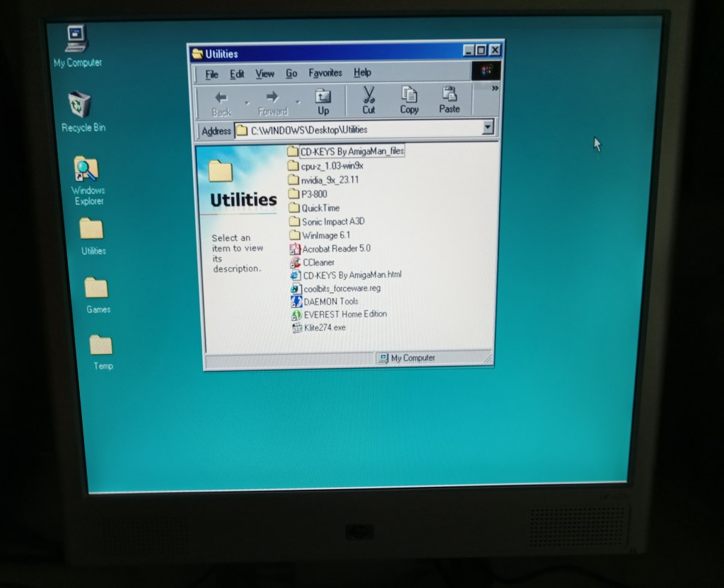Open the Games folder on desktop

coord(97,288)
